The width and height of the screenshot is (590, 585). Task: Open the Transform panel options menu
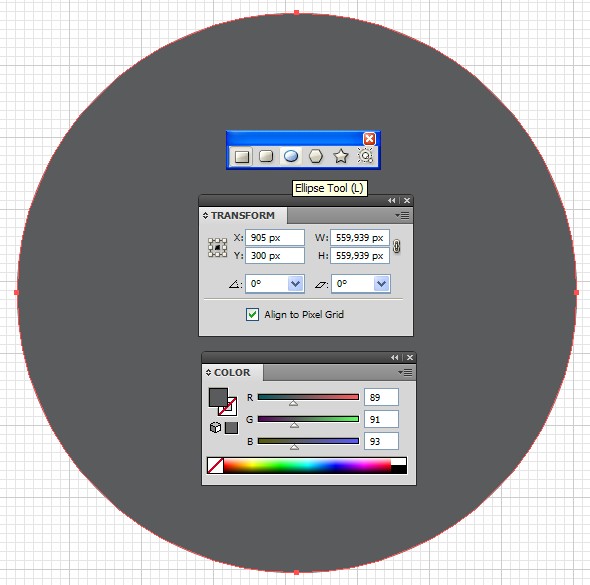[403, 216]
